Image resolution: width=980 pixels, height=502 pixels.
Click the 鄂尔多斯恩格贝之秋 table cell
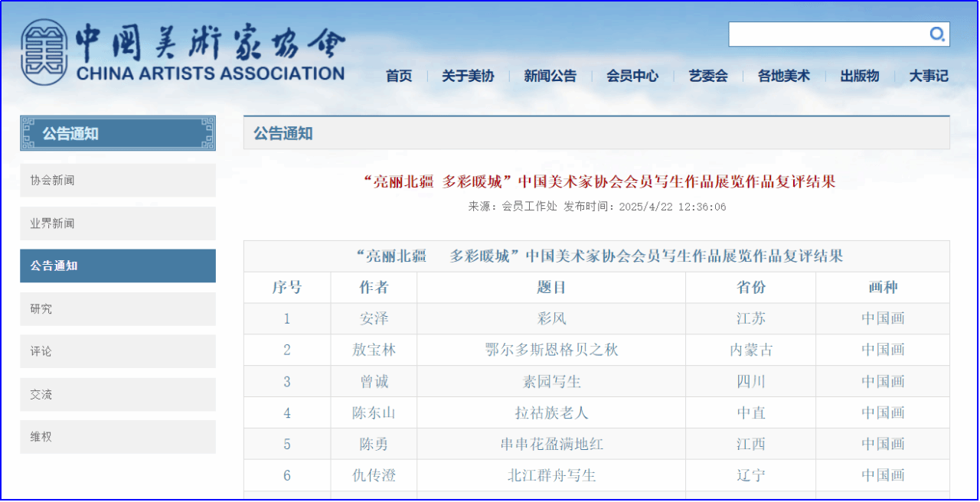[x=551, y=350]
